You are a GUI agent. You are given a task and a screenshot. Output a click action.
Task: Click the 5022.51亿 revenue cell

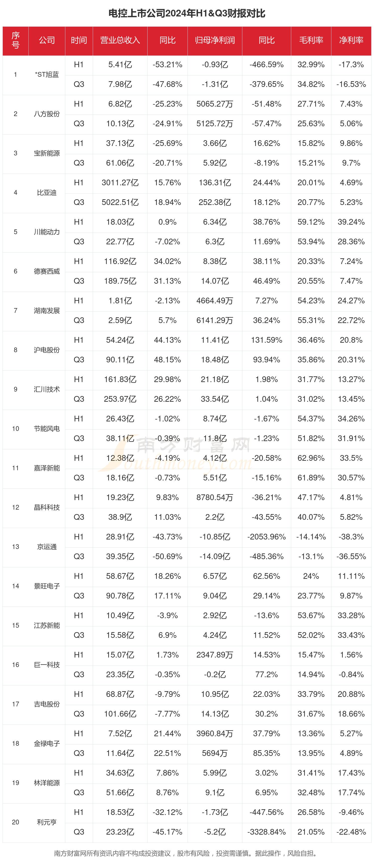click(x=120, y=202)
